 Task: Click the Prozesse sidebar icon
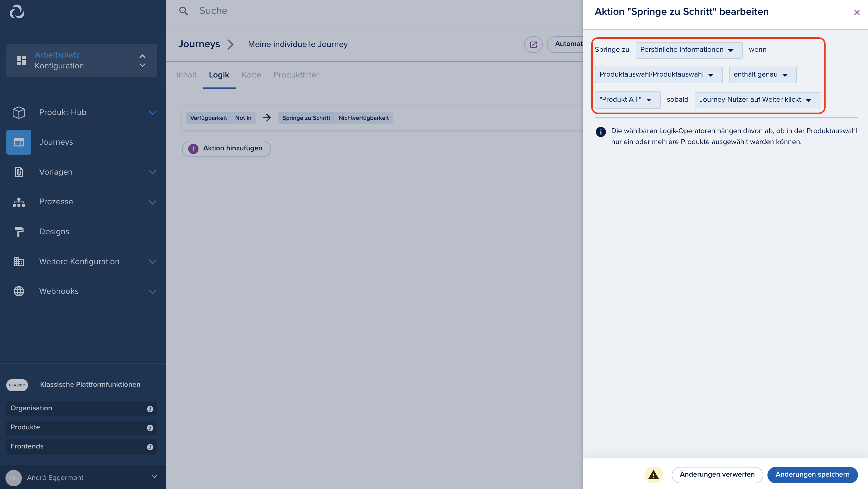click(x=18, y=202)
